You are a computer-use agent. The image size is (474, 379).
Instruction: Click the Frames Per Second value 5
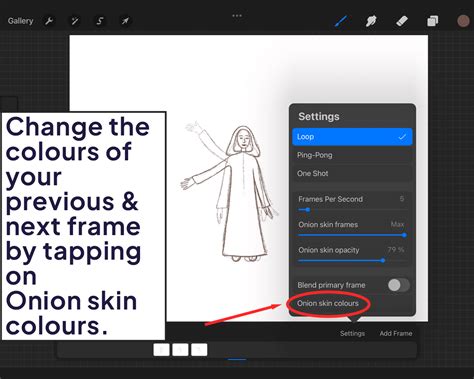(x=402, y=199)
